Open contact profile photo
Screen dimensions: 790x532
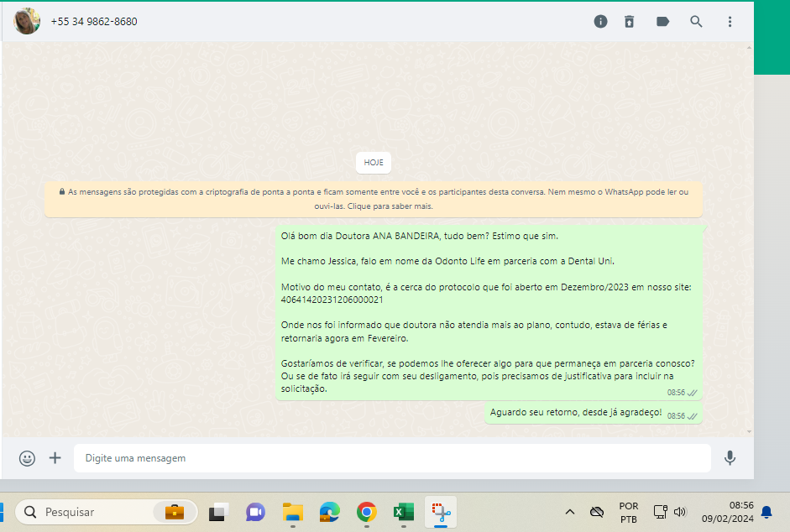coord(27,21)
